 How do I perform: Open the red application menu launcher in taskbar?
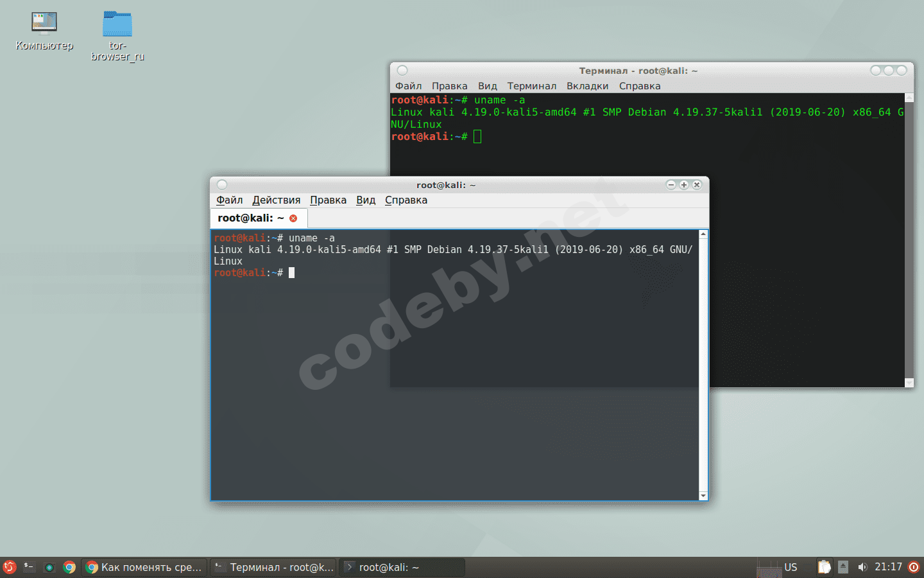point(10,567)
